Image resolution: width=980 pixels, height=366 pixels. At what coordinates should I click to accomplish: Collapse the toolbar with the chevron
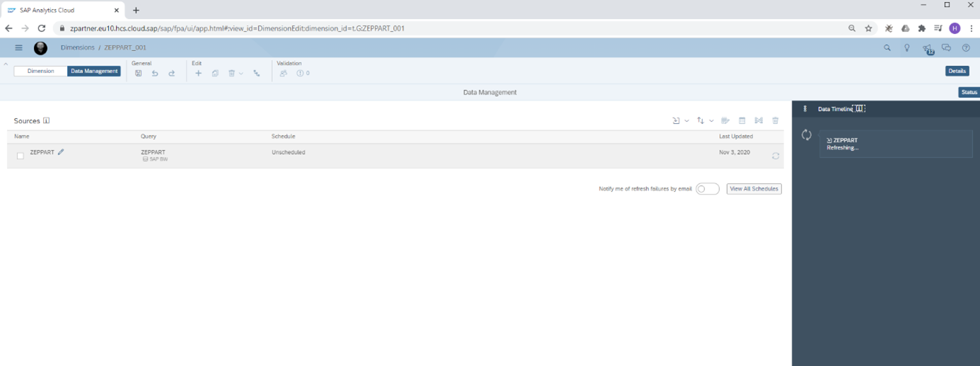(x=6, y=64)
